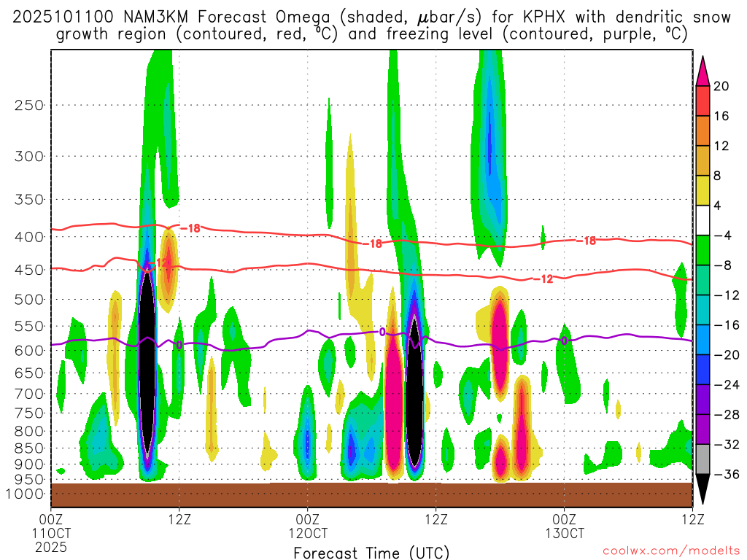Image resolution: width=747 pixels, height=560 pixels.
Task: Click the colorbar value label 16
Action: (x=721, y=116)
